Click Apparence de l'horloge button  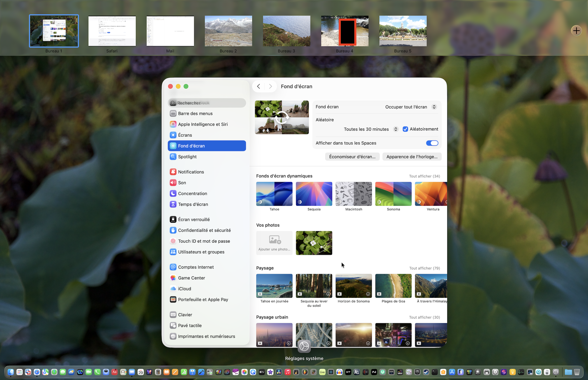pos(412,157)
